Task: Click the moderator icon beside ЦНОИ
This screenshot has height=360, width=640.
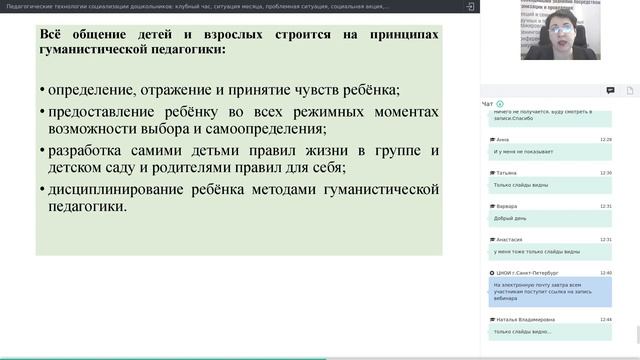Action: point(492,273)
